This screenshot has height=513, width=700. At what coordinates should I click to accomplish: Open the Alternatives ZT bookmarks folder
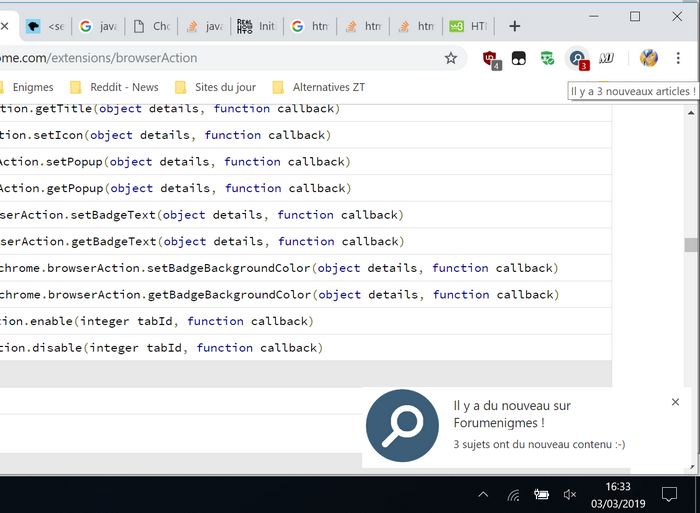click(319, 88)
